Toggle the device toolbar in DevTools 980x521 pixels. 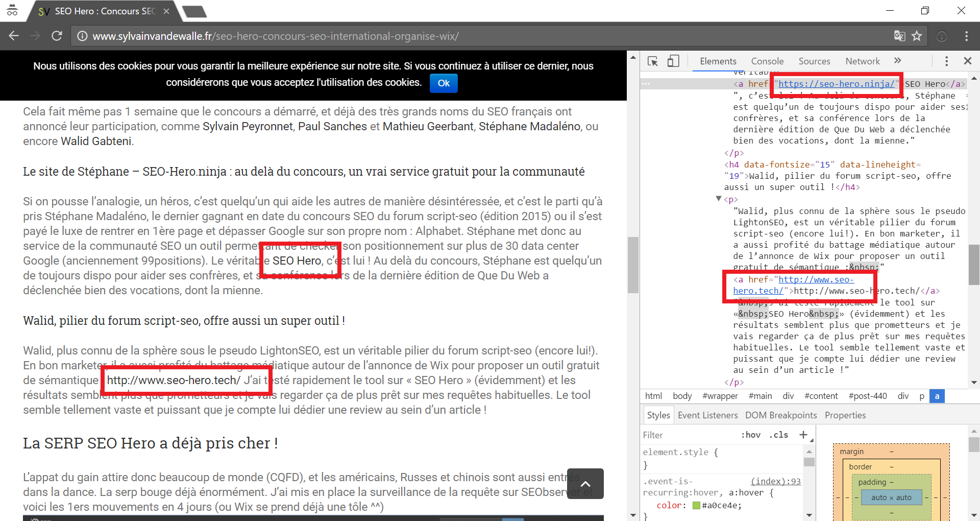pyautogui.click(x=673, y=61)
